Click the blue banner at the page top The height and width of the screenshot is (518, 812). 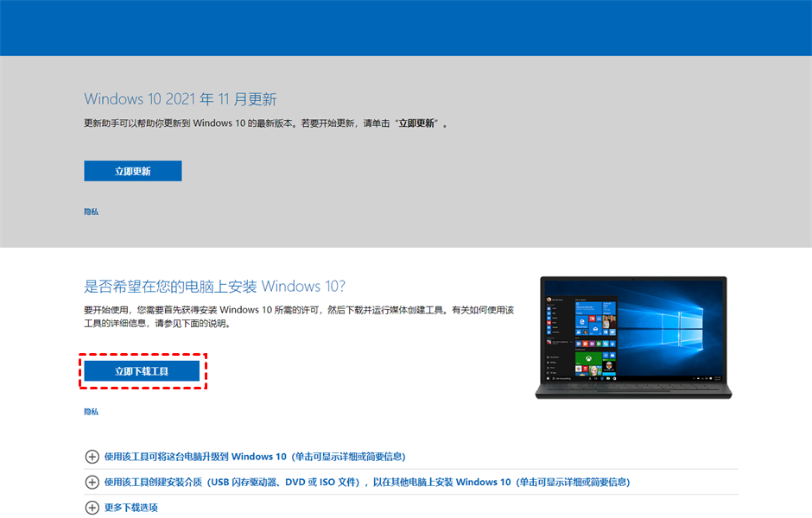406,28
